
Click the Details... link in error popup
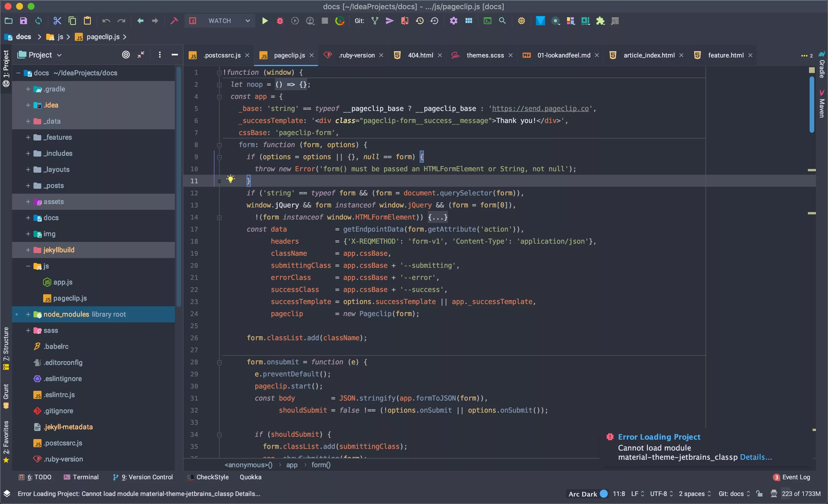click(x=756, y=457)
